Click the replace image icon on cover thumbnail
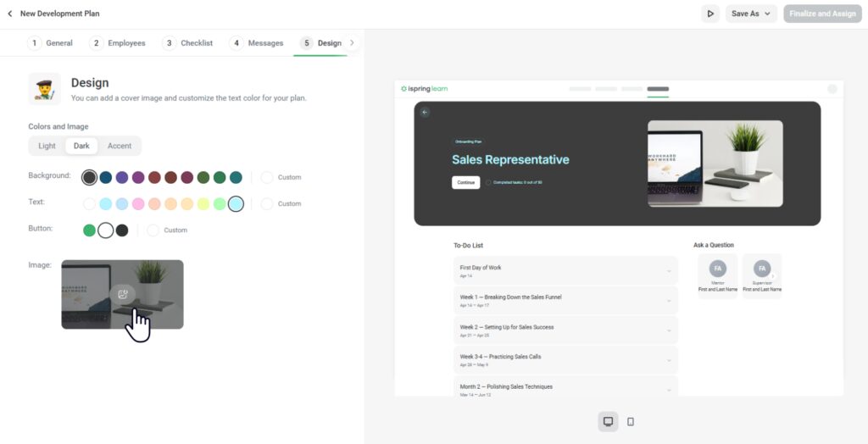Viewport: 868px width, 444px height. 123,295
